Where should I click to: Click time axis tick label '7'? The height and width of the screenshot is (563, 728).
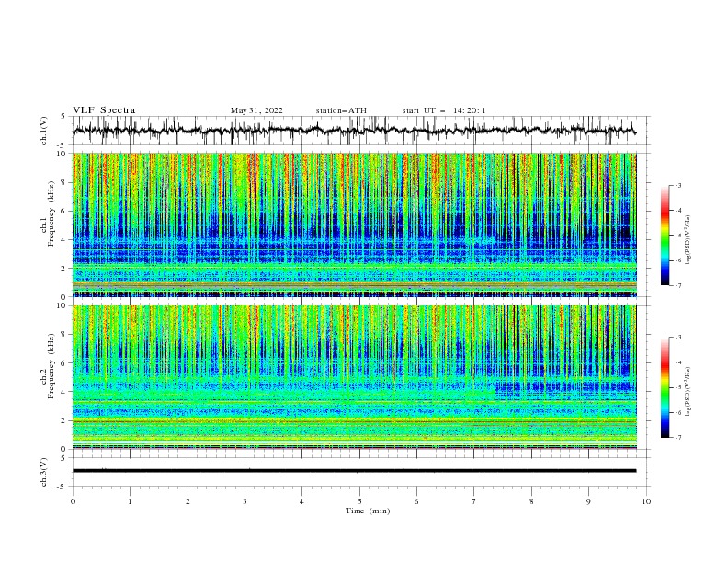(x=474, y=501)
